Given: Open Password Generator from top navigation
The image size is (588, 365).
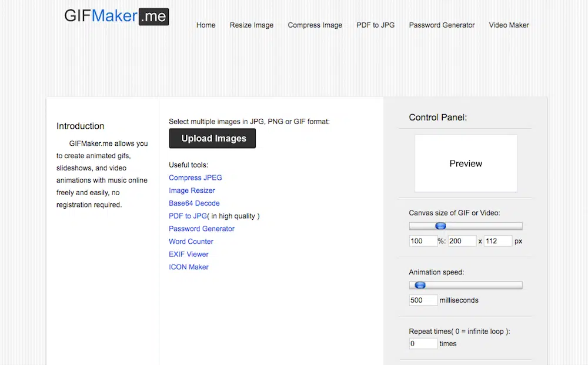Looking at the screenshot, I should (x=442, y=25).
